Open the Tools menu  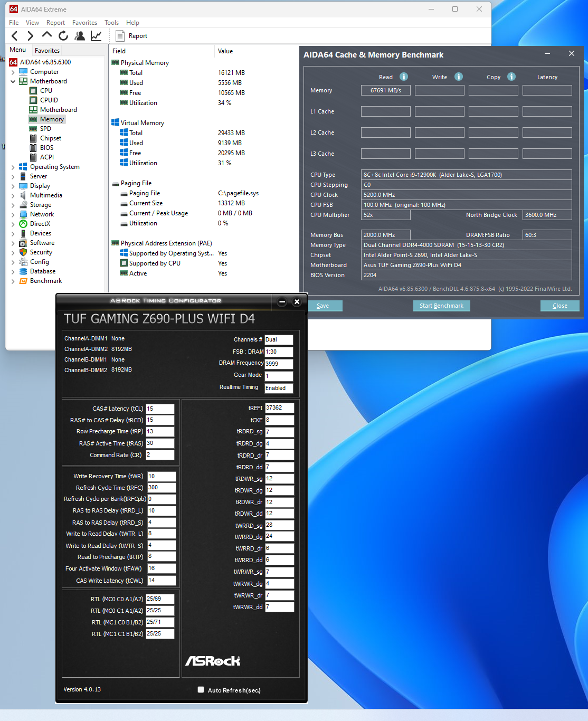point(111,23)
